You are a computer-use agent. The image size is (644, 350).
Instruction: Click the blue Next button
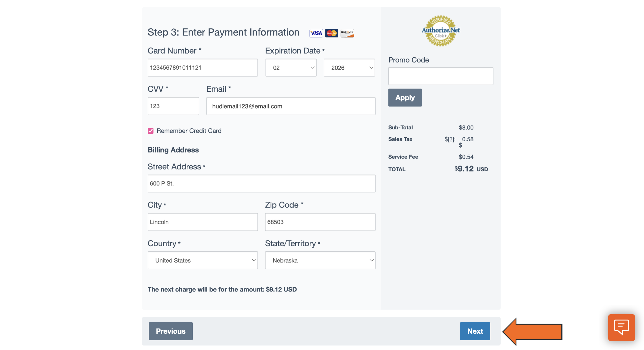[475, 331]
